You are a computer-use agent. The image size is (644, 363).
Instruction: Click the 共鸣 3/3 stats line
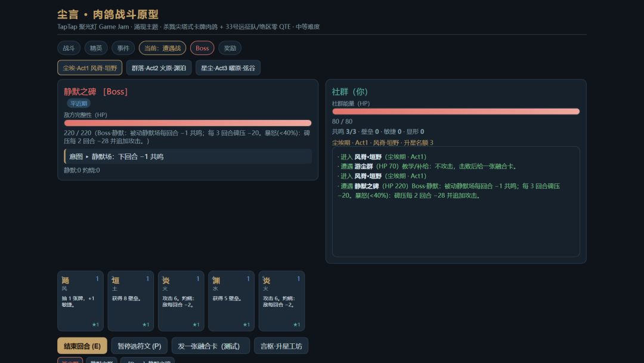(378, 131)
